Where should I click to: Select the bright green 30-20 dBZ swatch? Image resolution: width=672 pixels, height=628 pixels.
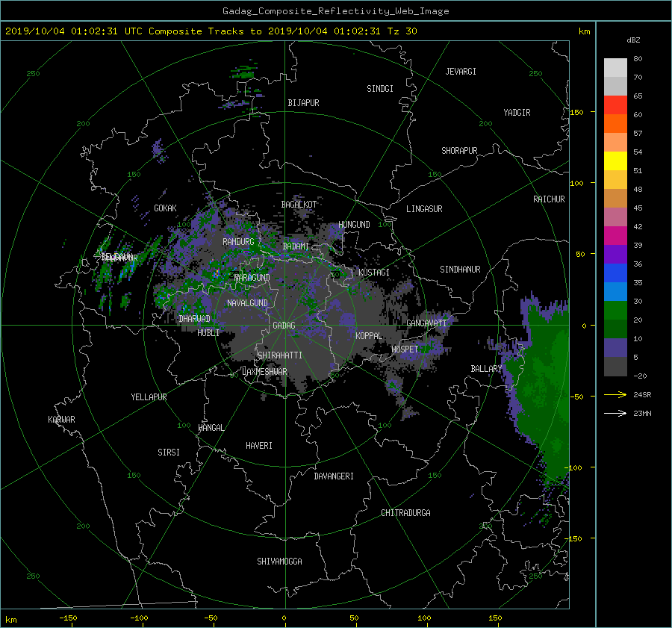click(615, 311)
